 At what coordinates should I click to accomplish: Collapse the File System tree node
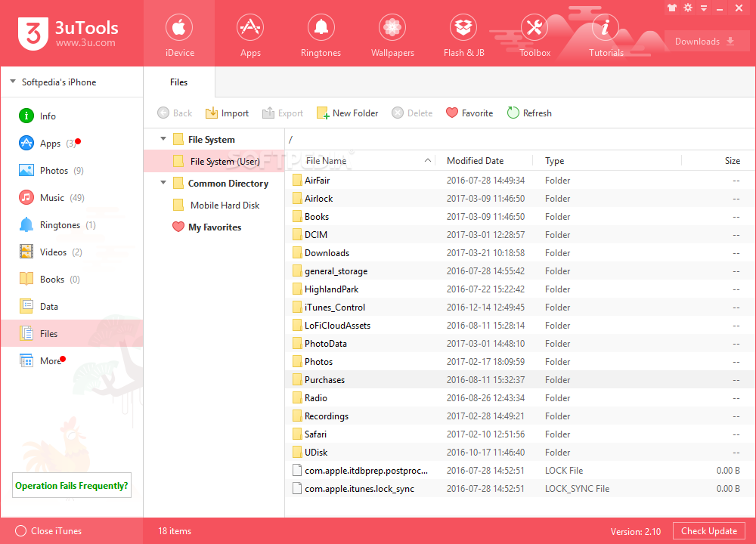pyautogui.click(x=163, y=139)
